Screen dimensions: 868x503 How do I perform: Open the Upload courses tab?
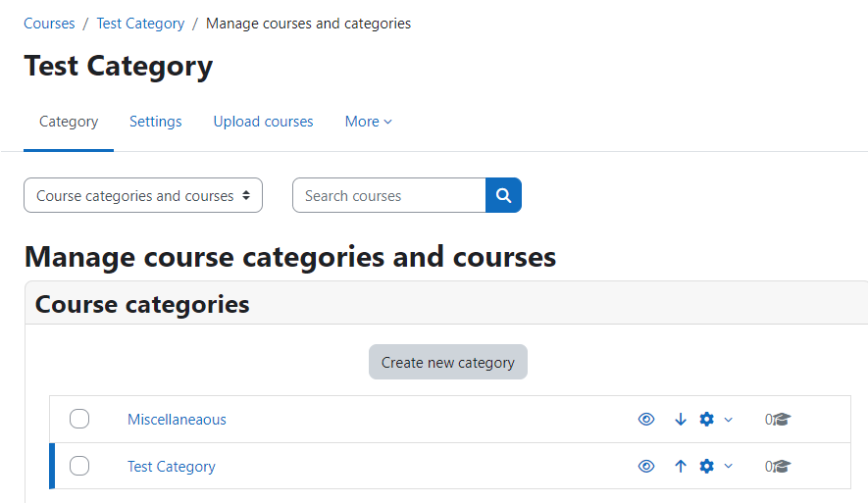tap(263, 122)
